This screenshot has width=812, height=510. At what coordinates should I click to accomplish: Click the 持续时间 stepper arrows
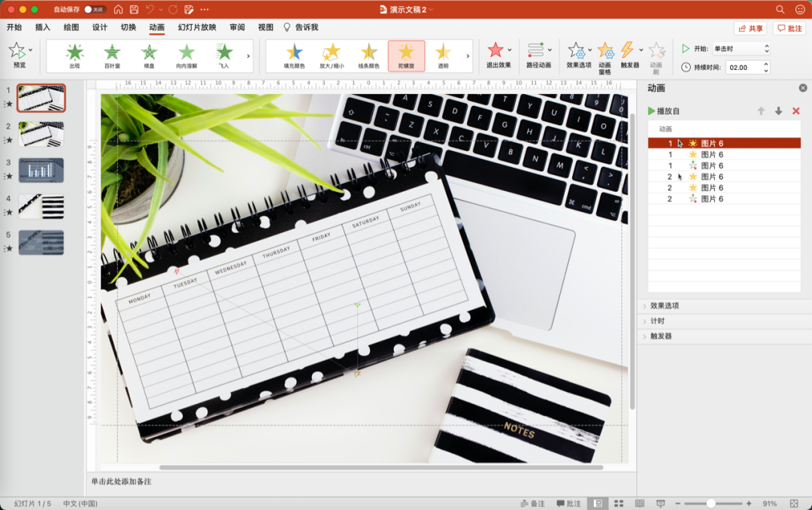(766, 68)
